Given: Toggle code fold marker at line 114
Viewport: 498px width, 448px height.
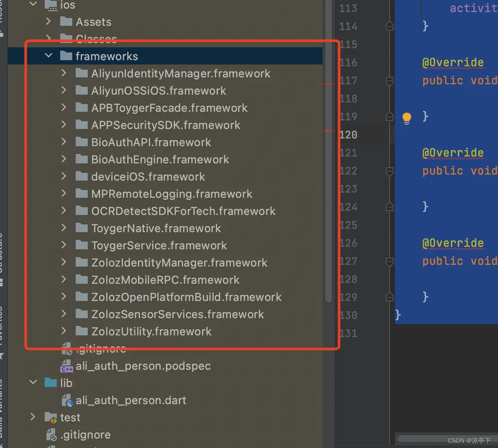Looking at the screenshot, I should tap(389, 26).
